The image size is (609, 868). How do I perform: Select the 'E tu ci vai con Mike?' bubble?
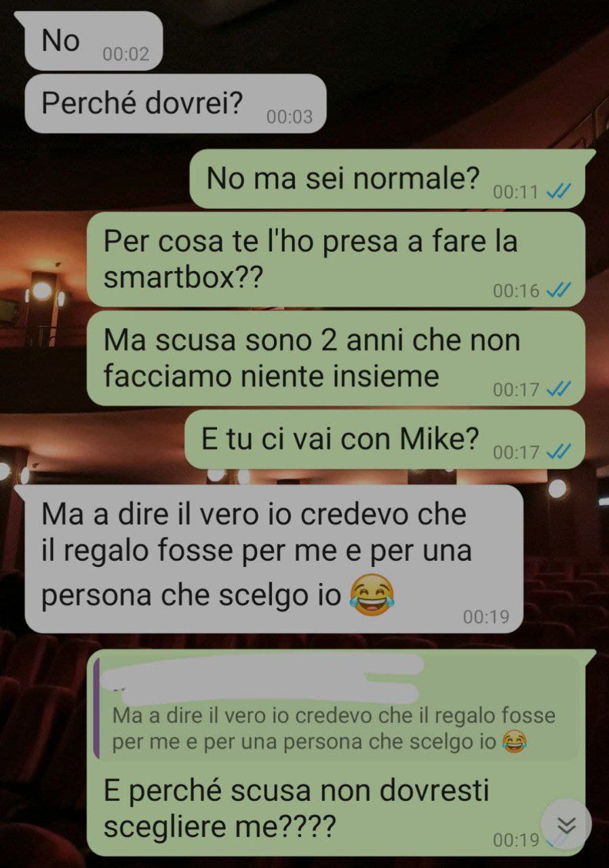[x=385, y=439]
